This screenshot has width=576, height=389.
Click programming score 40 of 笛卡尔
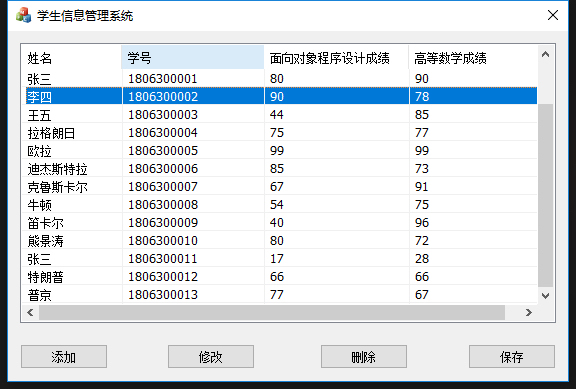(x=277, y=223)
